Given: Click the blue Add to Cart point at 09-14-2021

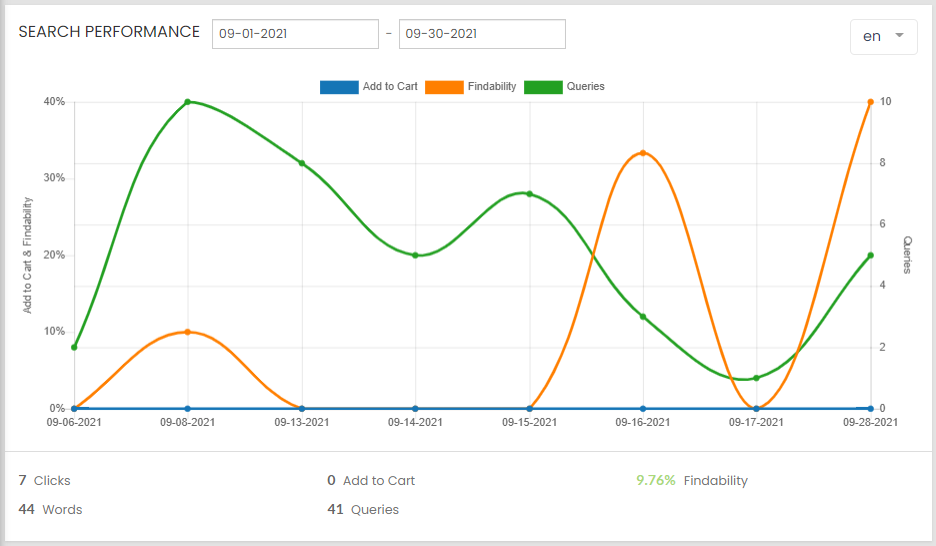Looking at the screenshot, I should pyautogui.click(x=415, y=409).
